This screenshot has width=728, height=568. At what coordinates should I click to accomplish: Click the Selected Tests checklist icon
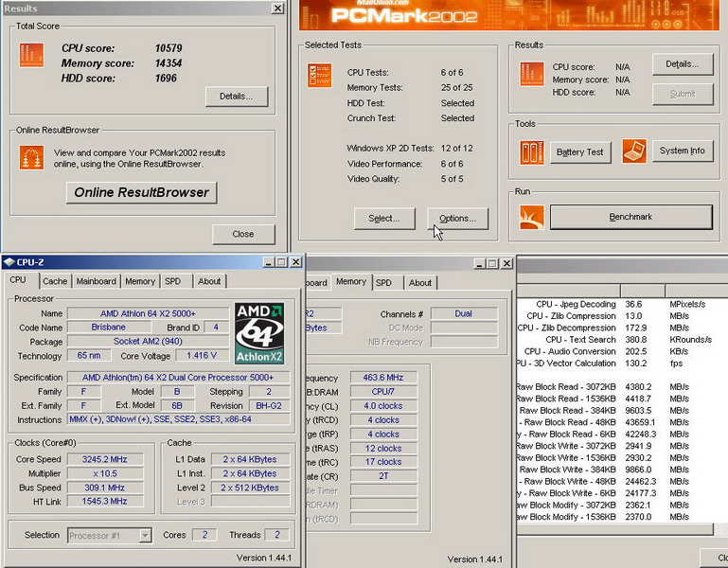(319, 75)
